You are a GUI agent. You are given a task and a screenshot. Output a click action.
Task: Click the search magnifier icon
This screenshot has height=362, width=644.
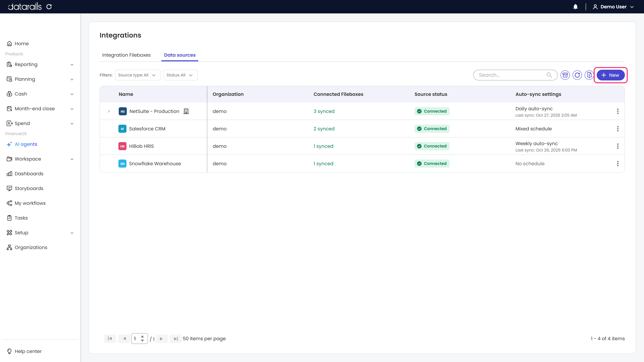click(549, 75)
